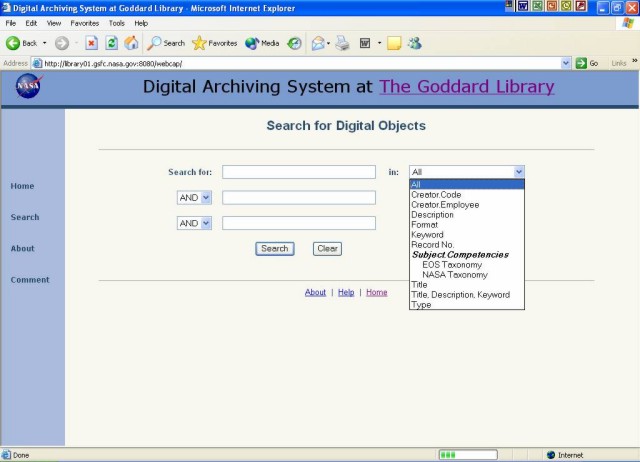Open the Search magnifier toolbar button
This screenshot has height=462, width=640.
pos(166,43)
